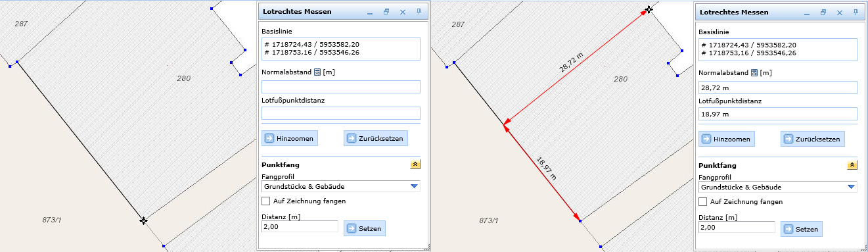Click the 'Lotrechtes Messen' title of the 28,72 m panel
Image resolution: width=868 pixels, height=252 pixels.
pyautogui.click(x=734, y=12)
